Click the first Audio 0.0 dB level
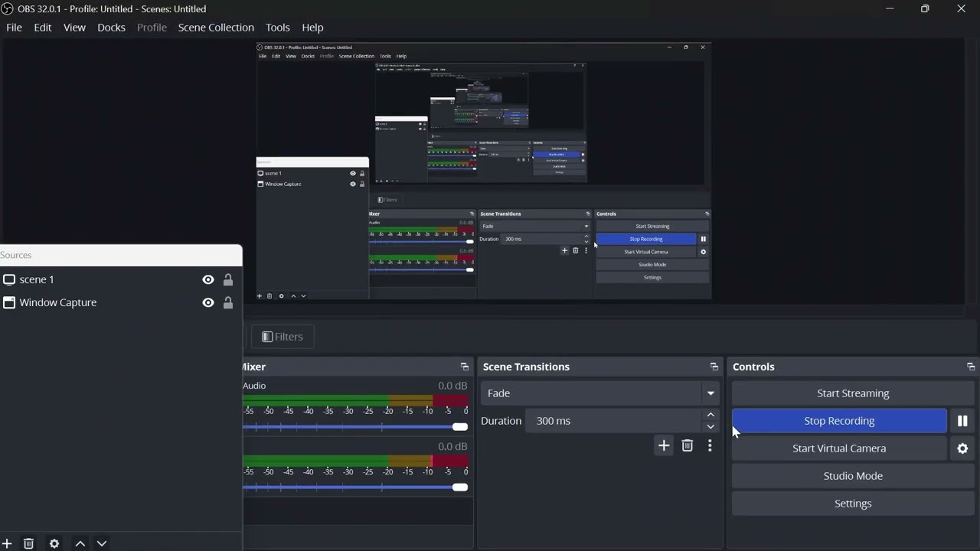The image size is (980, 551). coord(452,386)
